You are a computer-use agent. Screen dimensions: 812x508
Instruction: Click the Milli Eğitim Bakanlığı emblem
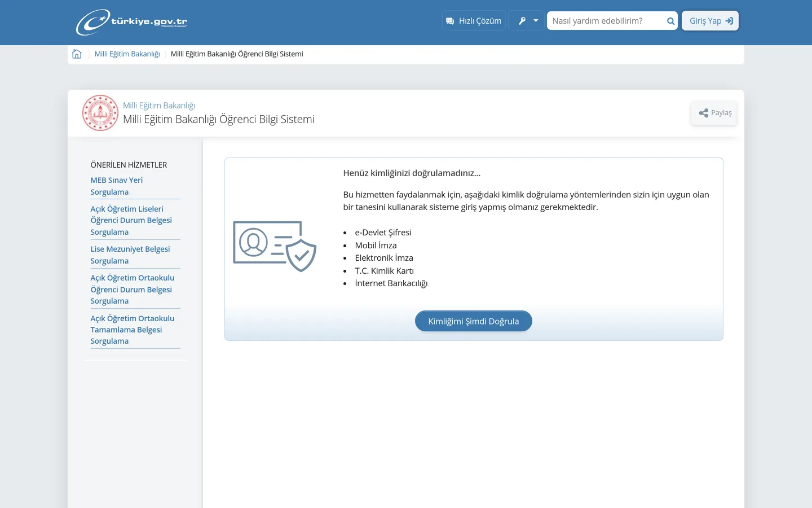coord(100,113)
